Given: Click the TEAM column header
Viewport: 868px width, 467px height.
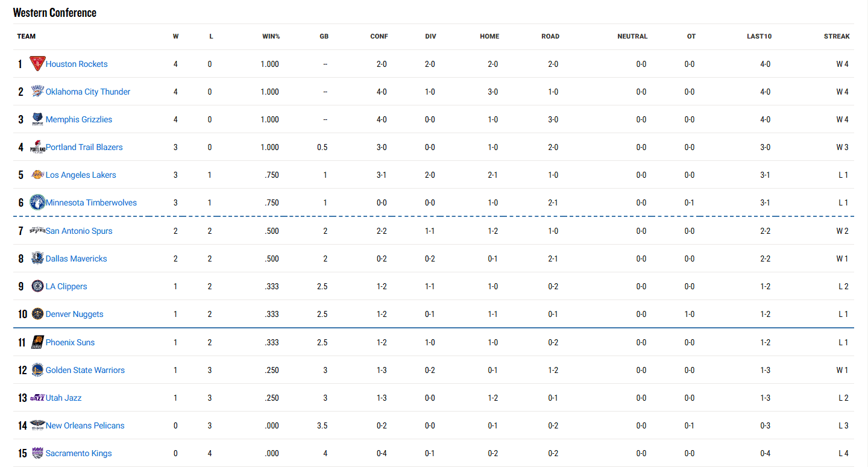Looking at the screenshot, I should click(27, 36).
